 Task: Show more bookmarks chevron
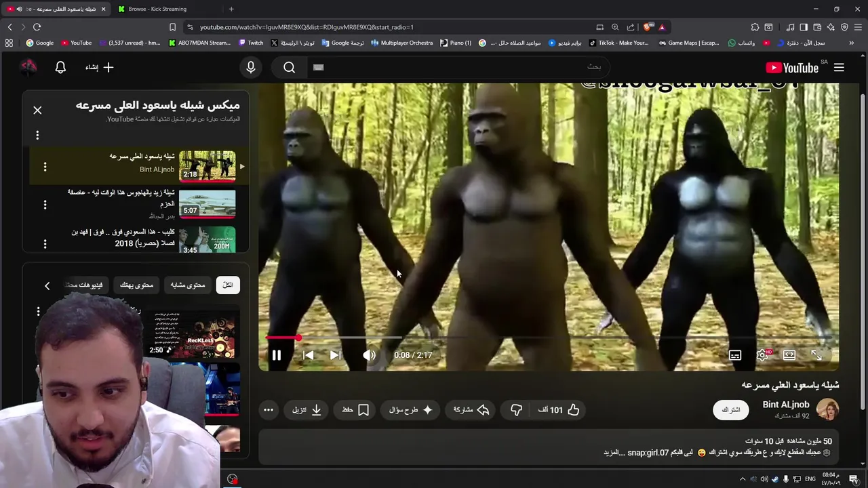click(851, 43)
